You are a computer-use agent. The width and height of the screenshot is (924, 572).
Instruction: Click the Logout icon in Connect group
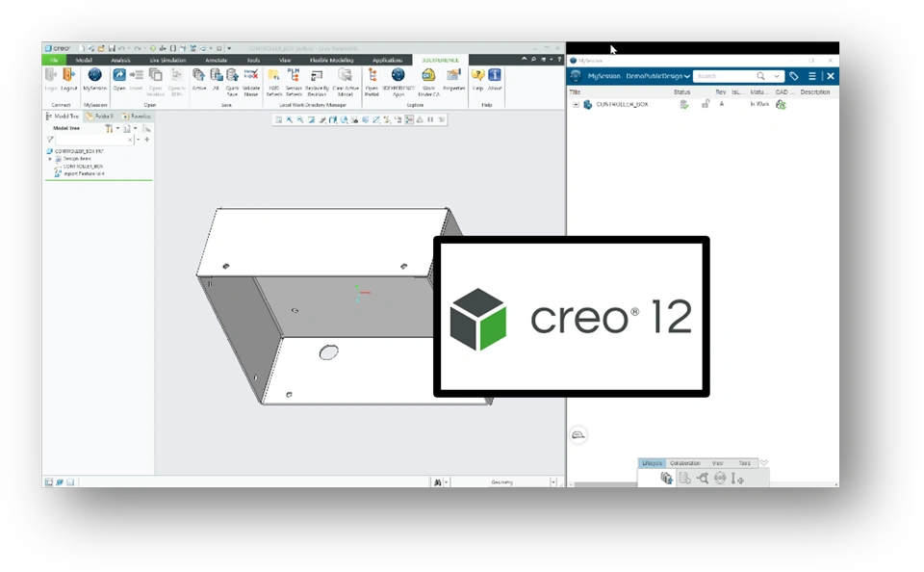point(68,75)
